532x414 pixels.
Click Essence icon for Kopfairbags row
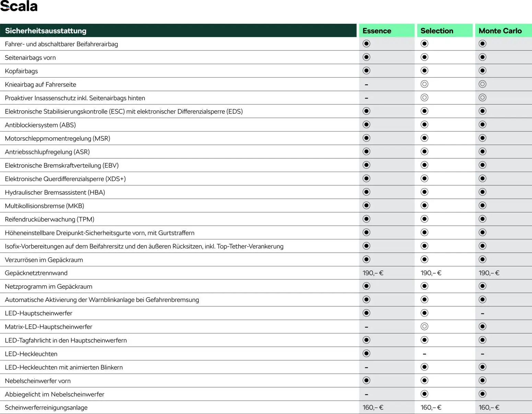click(366, 71)
